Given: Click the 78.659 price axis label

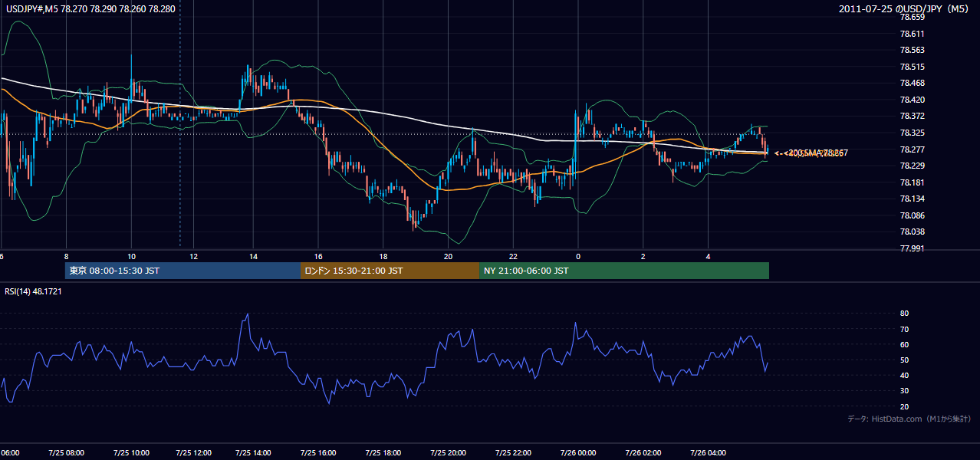Looking at the screenshot, I should [x=912, y=18].
